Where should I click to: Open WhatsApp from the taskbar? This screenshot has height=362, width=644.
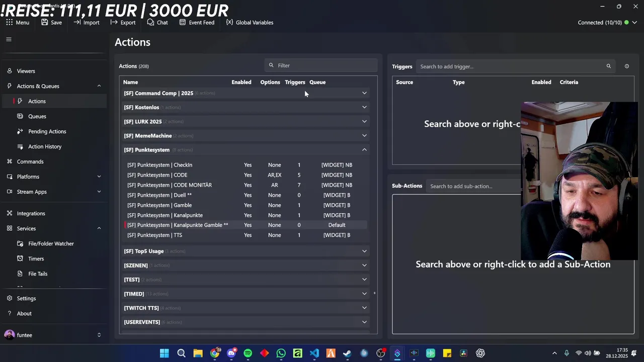[281, 353]
